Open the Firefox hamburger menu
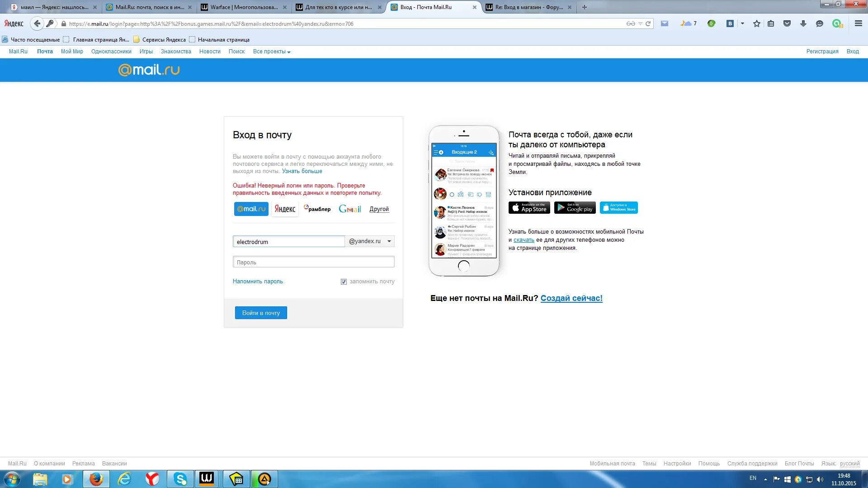This screenshot has height=488, width=868. click(x=859, y=23)
